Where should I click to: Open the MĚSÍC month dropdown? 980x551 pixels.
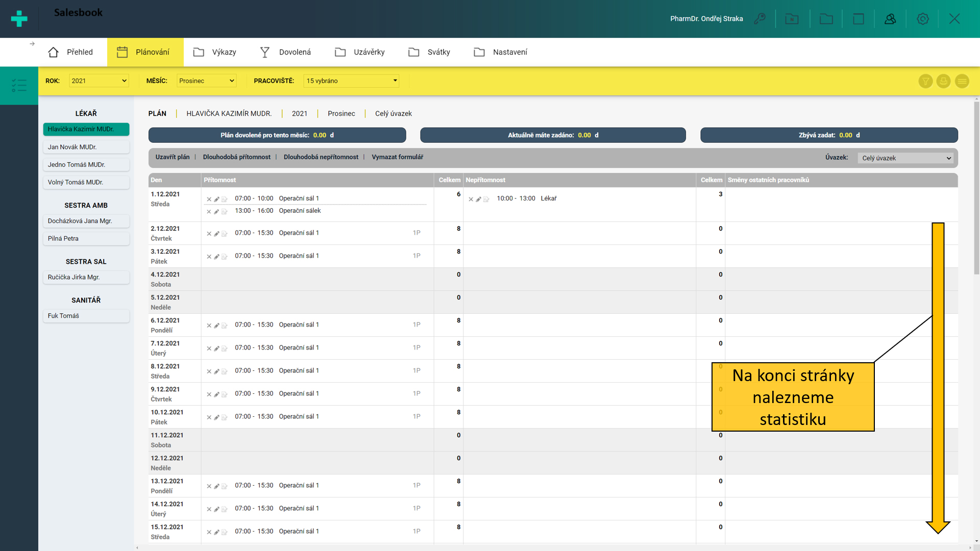tap(206, 81)
